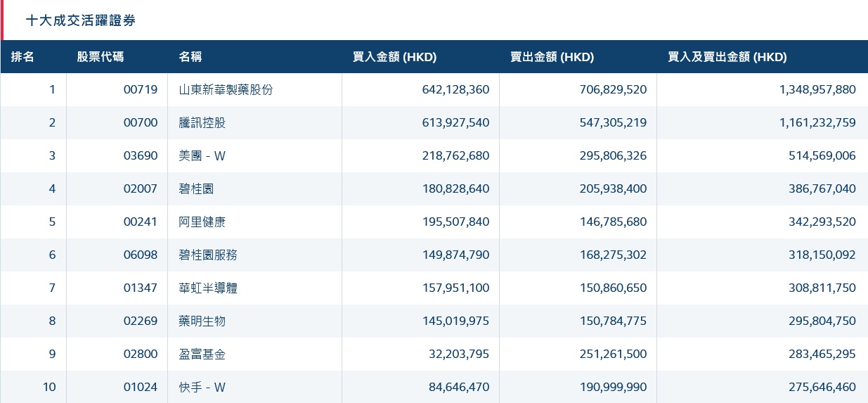Select the 賣出金額 (HKD) column header
The width and height of the screenshot is (868, 403).
click(552, 57)
